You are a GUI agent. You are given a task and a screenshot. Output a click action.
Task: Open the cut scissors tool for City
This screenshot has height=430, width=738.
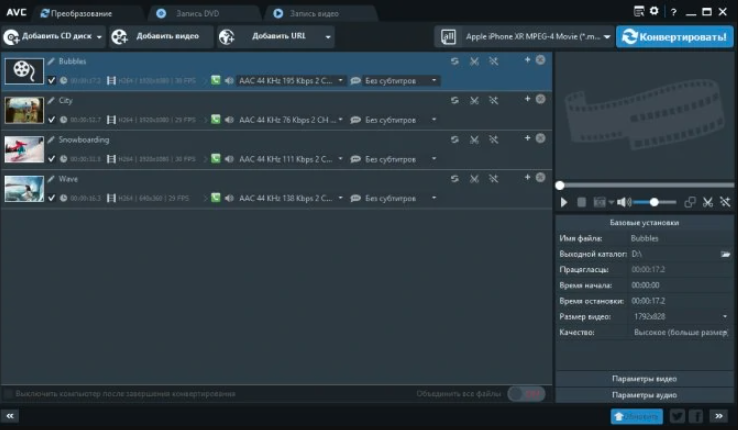[474, 100]
